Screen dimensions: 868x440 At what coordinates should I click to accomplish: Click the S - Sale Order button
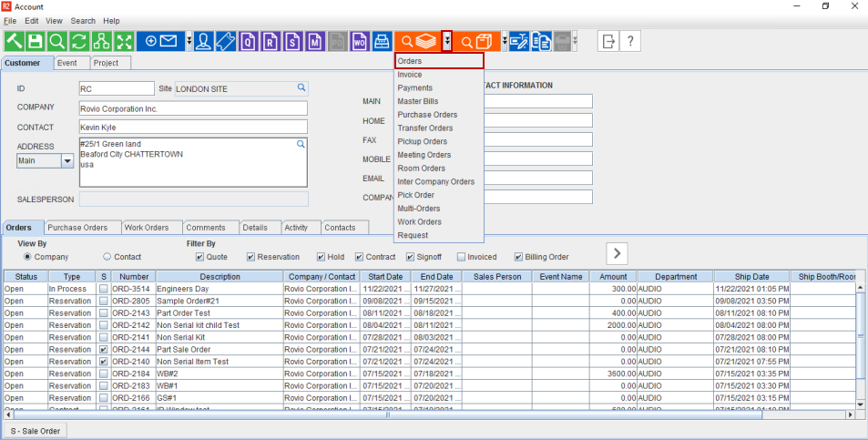36,431
